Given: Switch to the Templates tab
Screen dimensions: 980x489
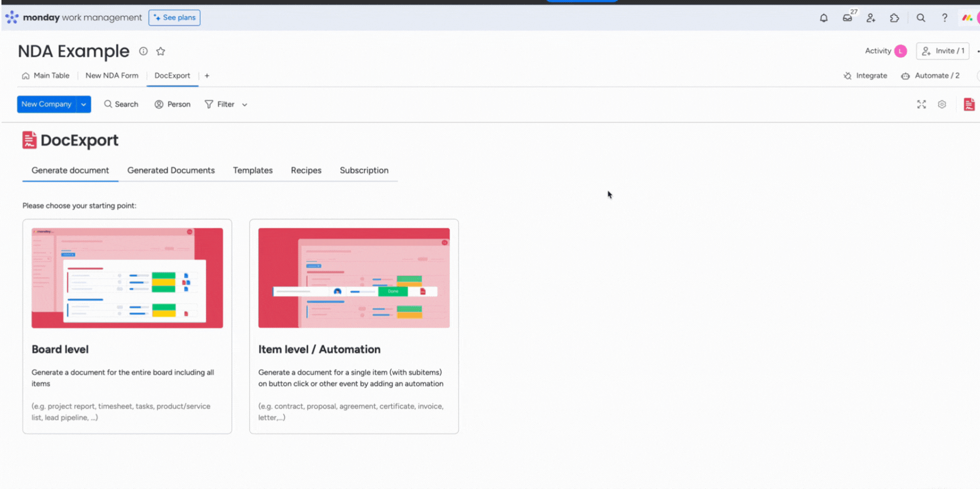Looking at the screenshot, I should point(253,170).
